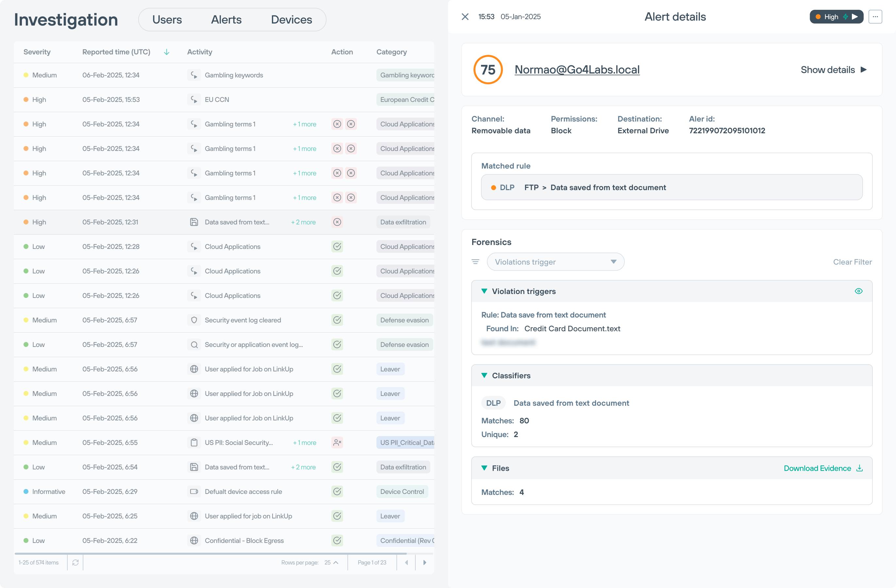Open Normao@Go4Labs.local user link
The image size is (896, 588).
click(x=577, y=70)
